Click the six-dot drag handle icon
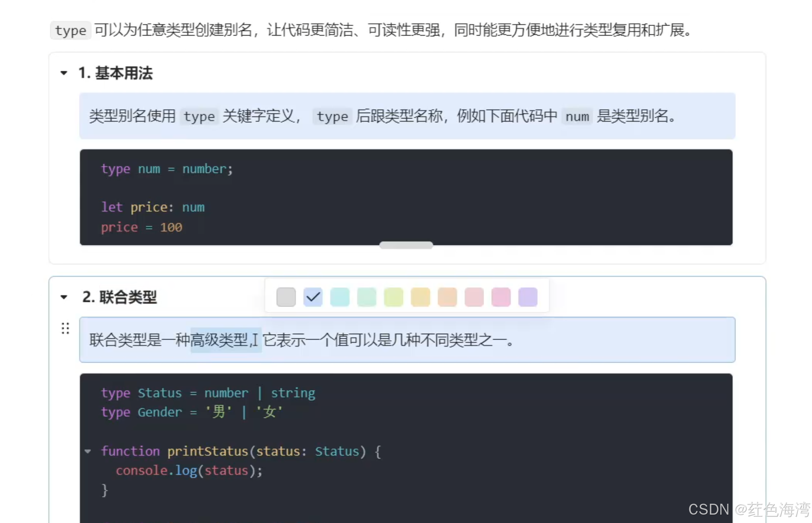812x523 pixels. point(65,328)
